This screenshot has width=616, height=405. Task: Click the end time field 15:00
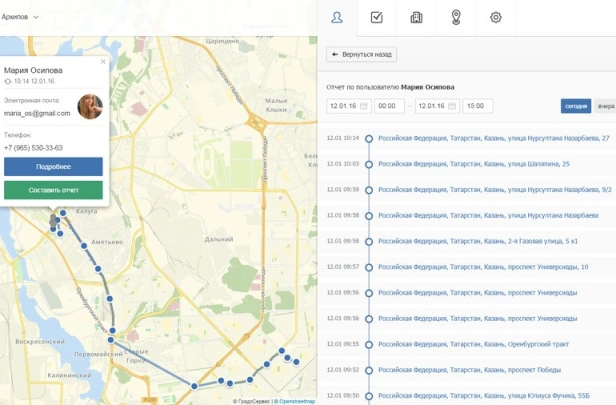coord(477,106)
